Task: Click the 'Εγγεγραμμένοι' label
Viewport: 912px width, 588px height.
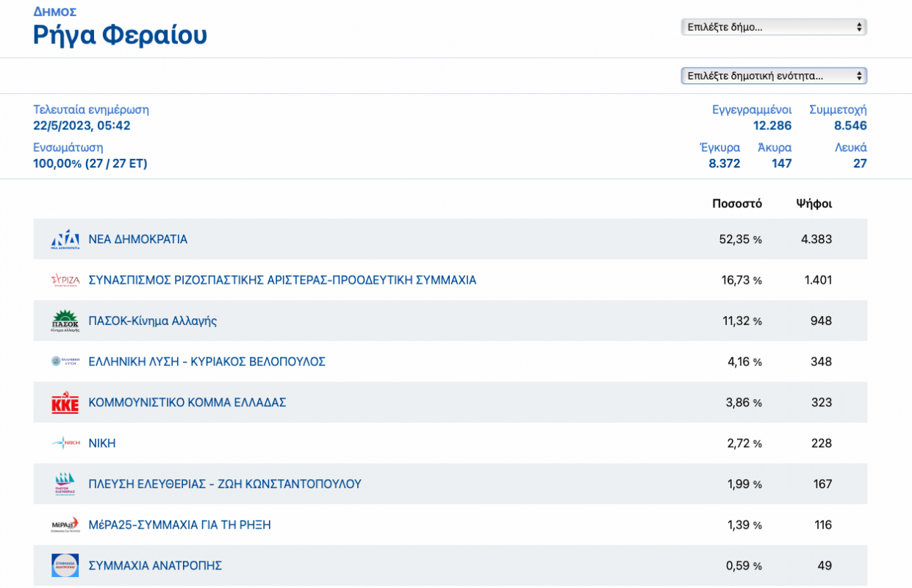Action: (752, 110)
